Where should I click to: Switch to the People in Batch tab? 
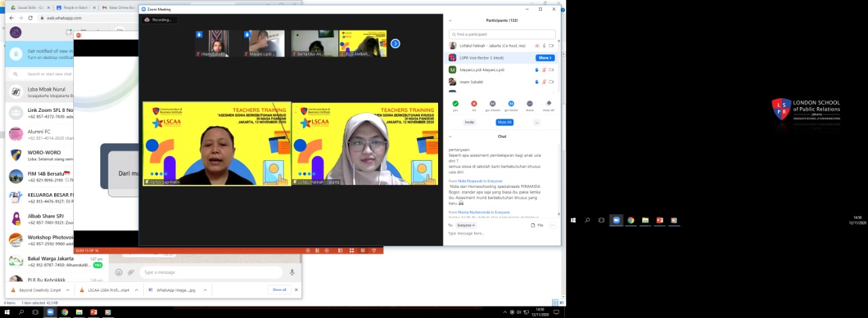pos(76,7)
